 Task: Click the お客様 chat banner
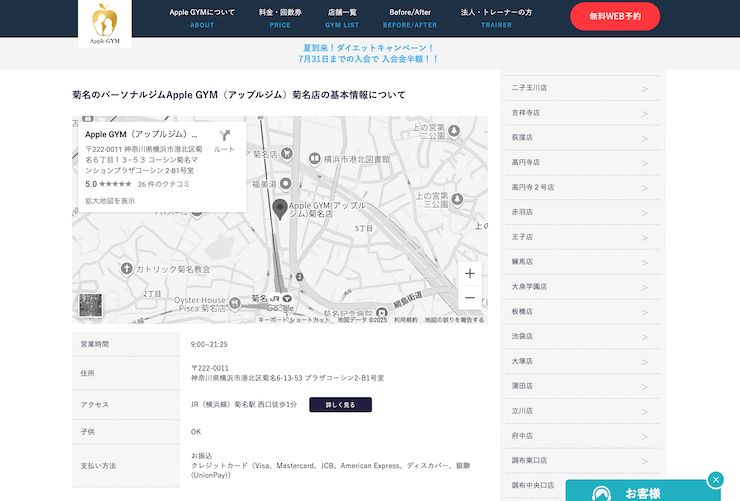click(x=643, y=491)
